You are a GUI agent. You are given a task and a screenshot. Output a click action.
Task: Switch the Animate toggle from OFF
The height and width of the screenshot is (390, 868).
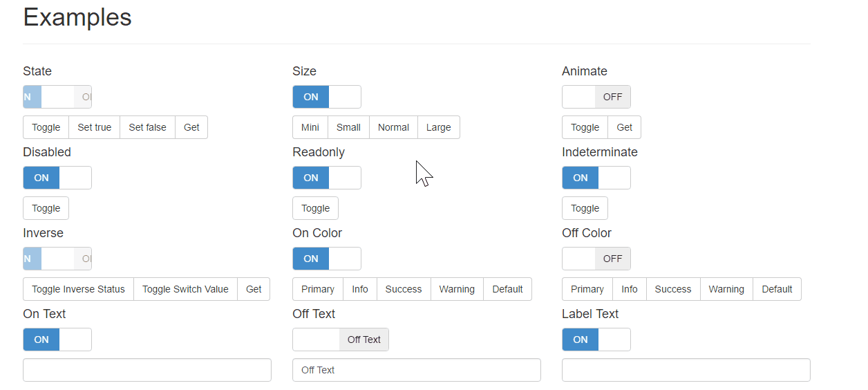pyautogui.click(x=596, y=97)
